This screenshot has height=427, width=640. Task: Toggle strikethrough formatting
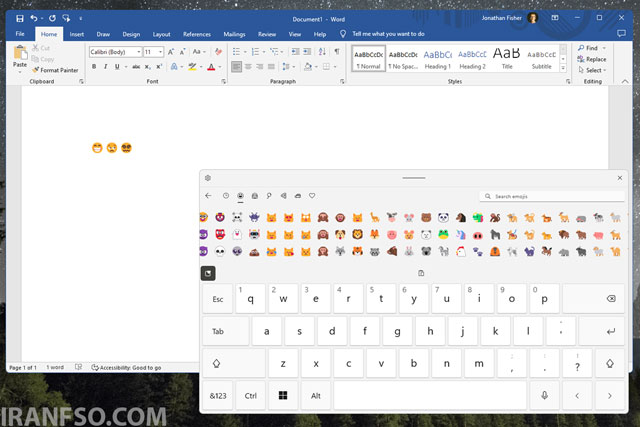[x=136, y=67]
